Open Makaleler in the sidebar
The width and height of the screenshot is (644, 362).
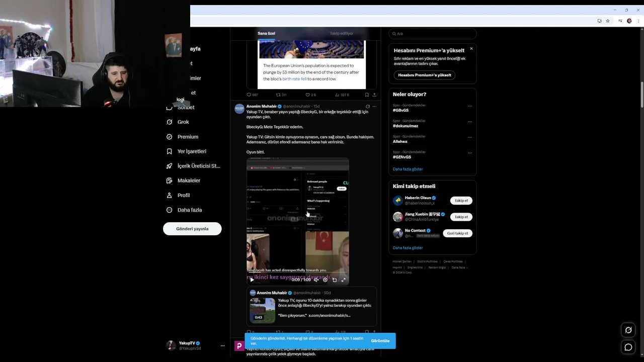tap(183, 180)
